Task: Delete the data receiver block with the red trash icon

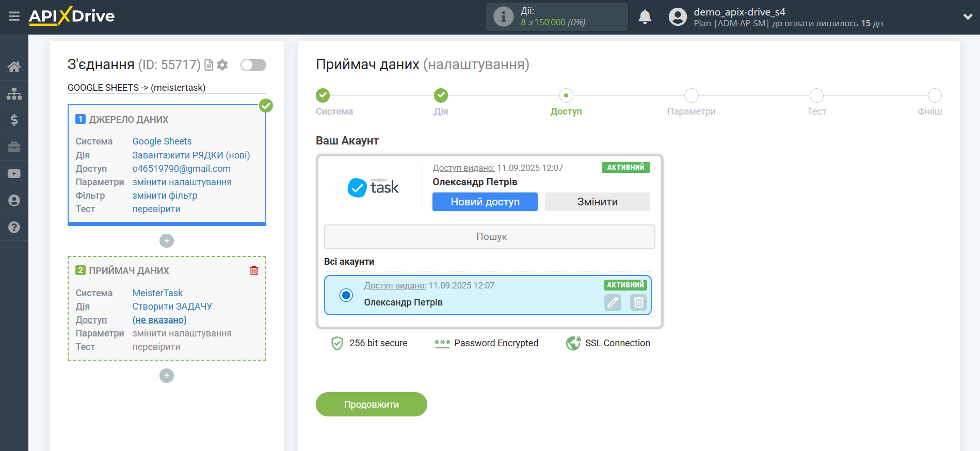Action: (254, 271)
